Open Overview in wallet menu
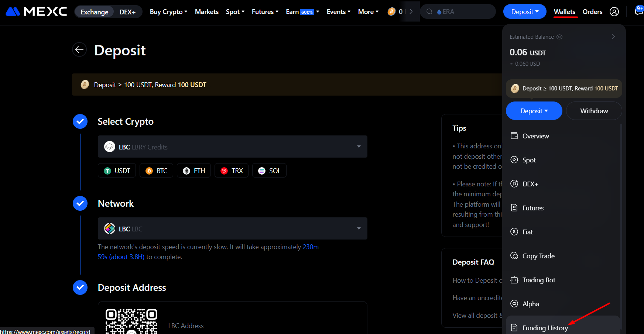 click(563, 136)
